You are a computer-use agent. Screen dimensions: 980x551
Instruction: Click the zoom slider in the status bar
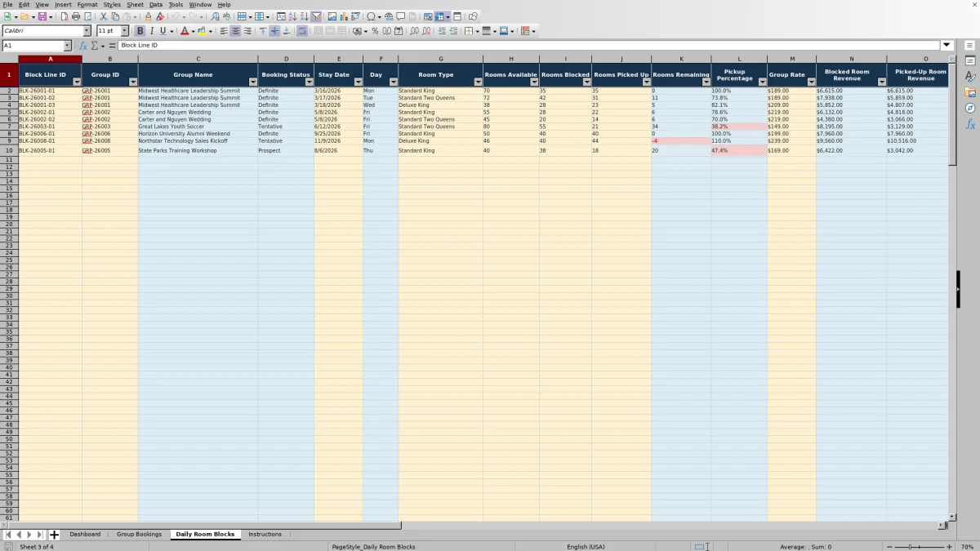[919, 547]
